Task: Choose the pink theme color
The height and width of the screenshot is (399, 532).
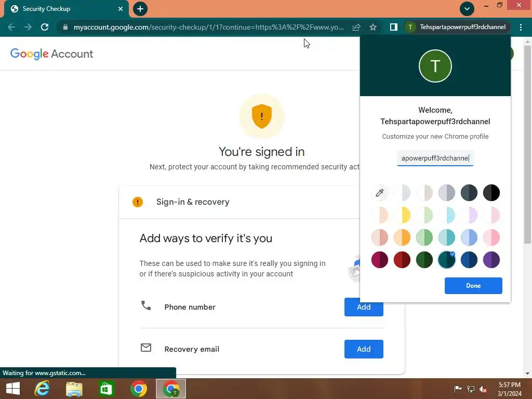Action: (x=491, y=237)
